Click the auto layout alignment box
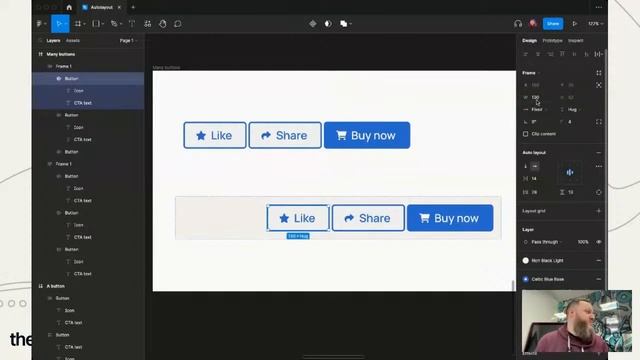Screen dimensions: 640x360 tap(570, 172)
